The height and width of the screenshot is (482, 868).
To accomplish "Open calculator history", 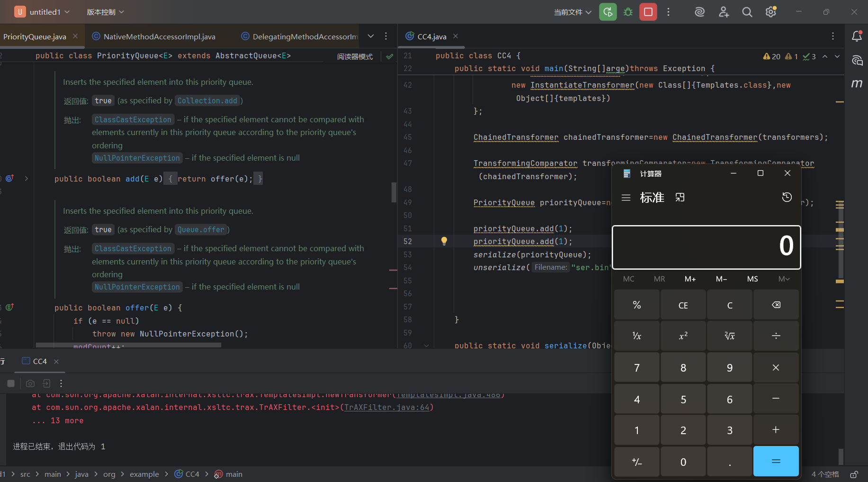I will click(787, 197).
